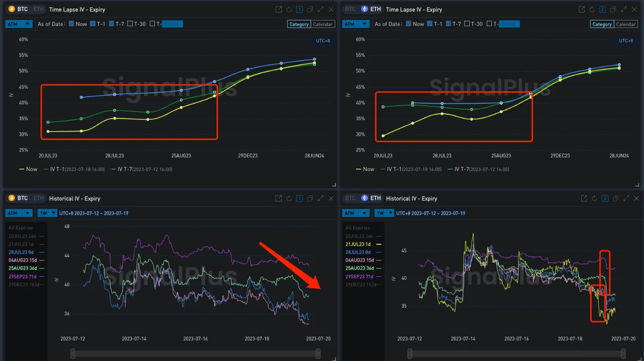The image size is (644, 361).
Task: Refresh the BTC Time Lapse IV chart
Action: 289,10
